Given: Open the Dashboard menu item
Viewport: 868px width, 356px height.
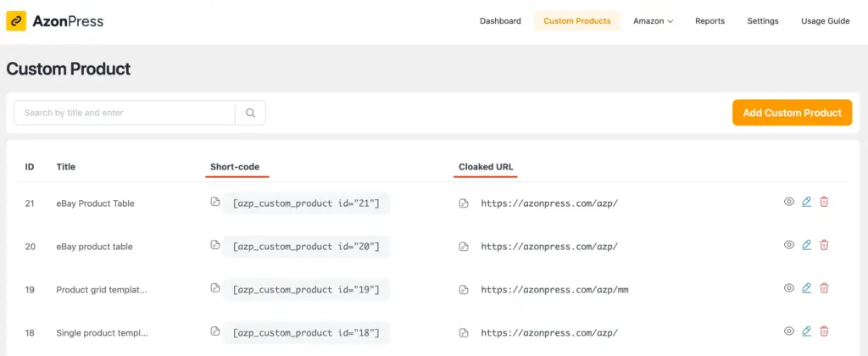Looking at the screenshot, I should pos(500,21).
